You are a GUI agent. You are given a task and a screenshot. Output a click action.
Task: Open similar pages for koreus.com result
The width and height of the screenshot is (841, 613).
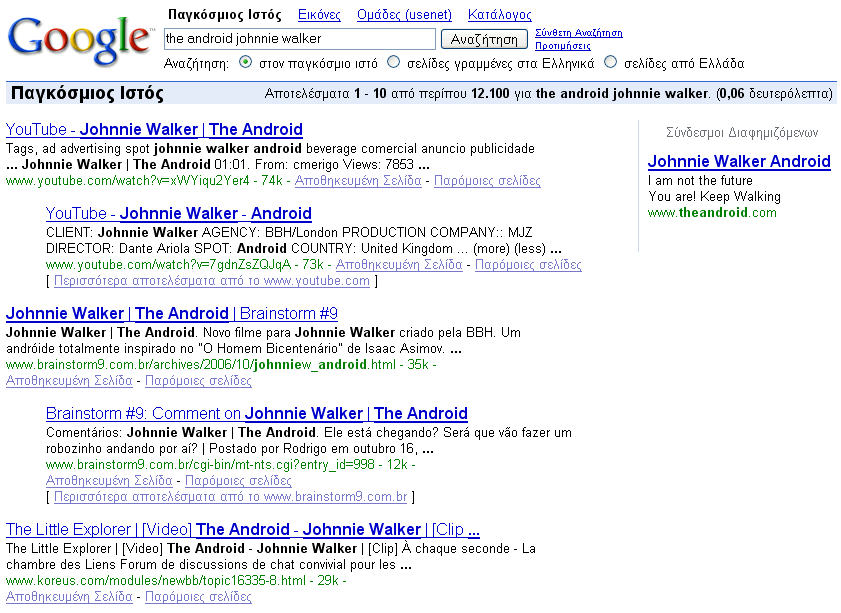coord(198,596)
